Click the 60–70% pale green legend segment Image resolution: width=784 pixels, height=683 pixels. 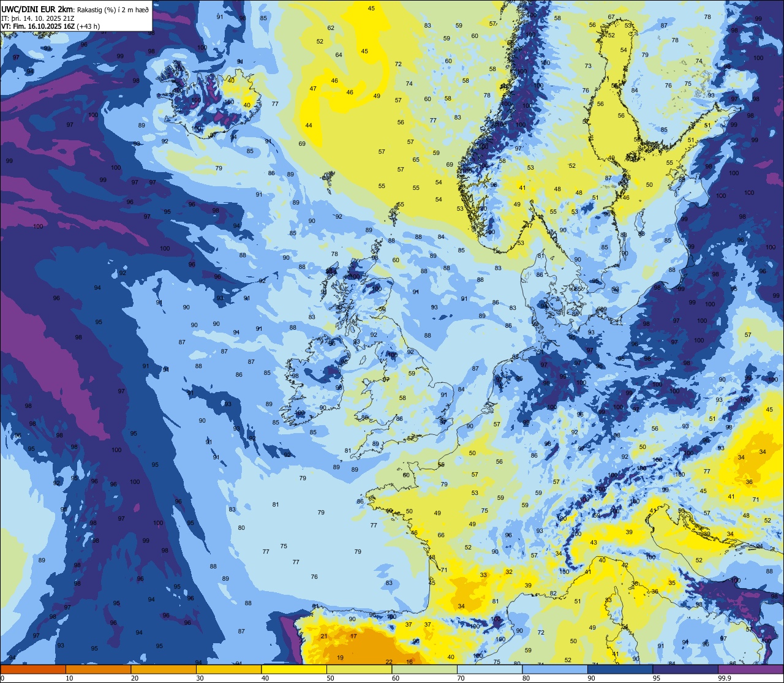pos(424,669)
